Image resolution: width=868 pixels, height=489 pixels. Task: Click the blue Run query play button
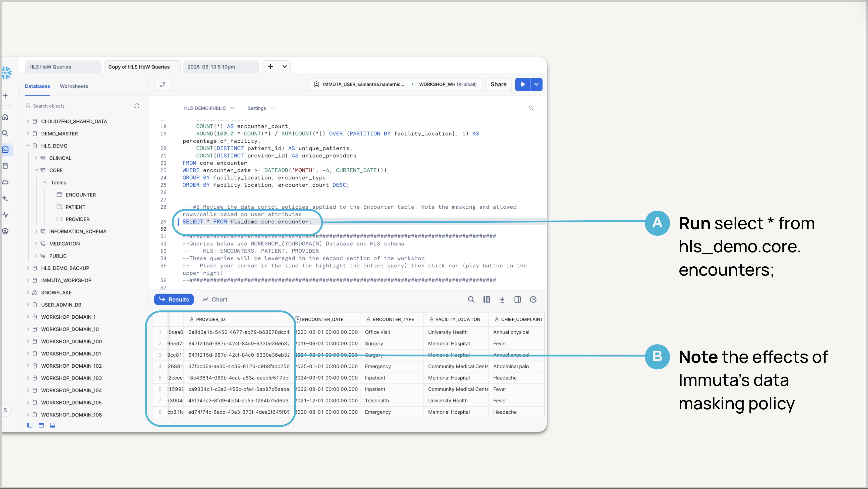point(523,84)
